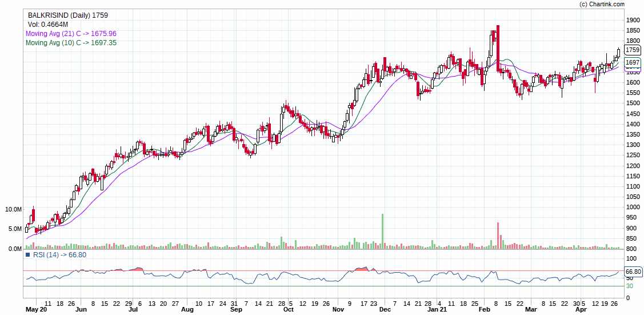Click the Nov month label
This screenshot has width=644, height=315.
click(x=338, y=309)
